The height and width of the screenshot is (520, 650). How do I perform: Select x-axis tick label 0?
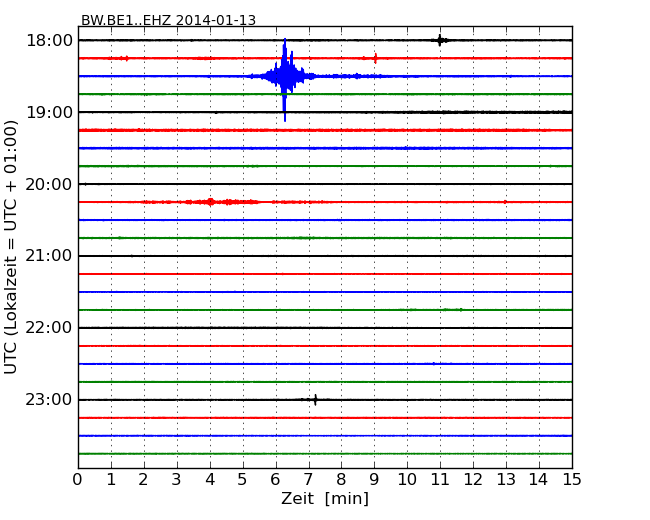[78, 479]
